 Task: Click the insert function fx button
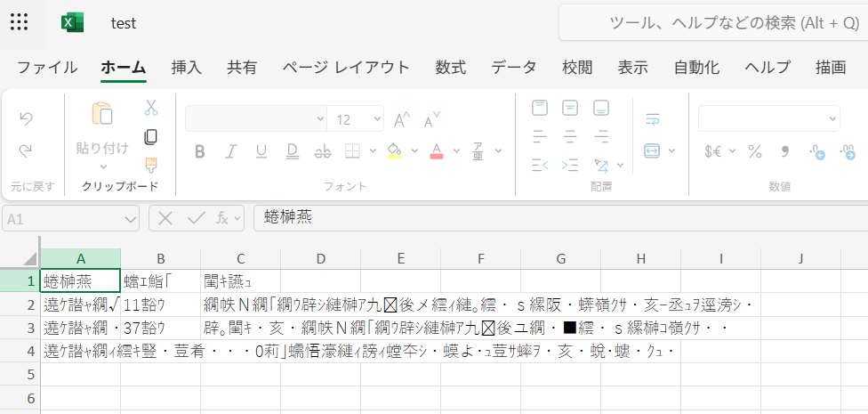222,218
